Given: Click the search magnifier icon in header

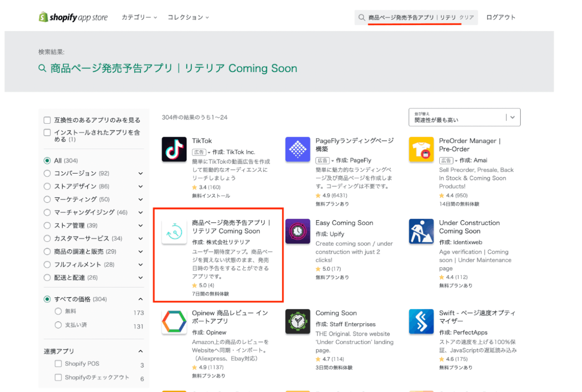Looking at the screenshot, I should (x=361, y=18).
